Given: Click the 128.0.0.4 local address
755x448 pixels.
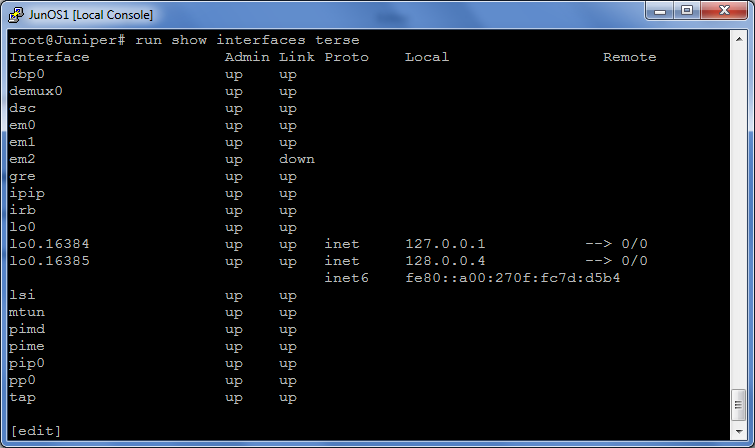Looking at the screenshot, I should tap(445, 261).
